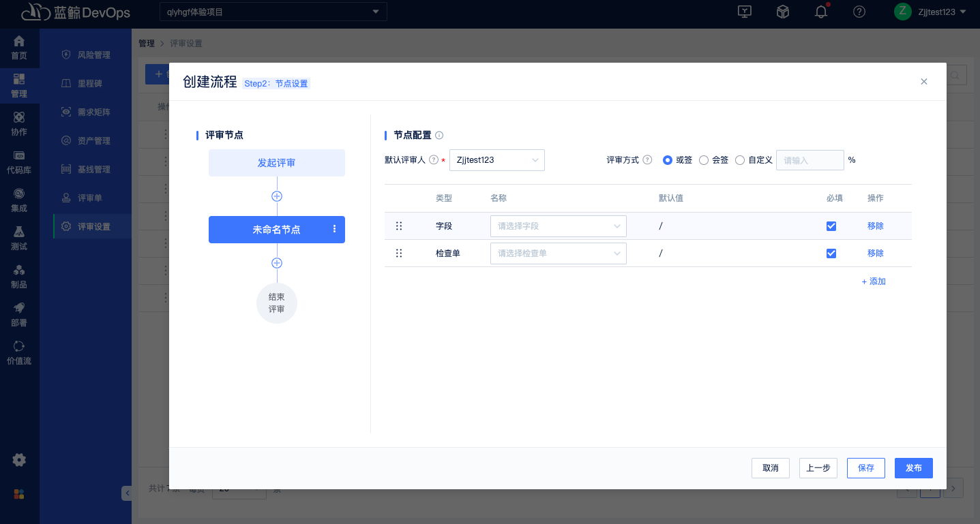This screenshot has width=980, height=524.
Task: Select the 会签 radio button
Action: pos(704,160)
